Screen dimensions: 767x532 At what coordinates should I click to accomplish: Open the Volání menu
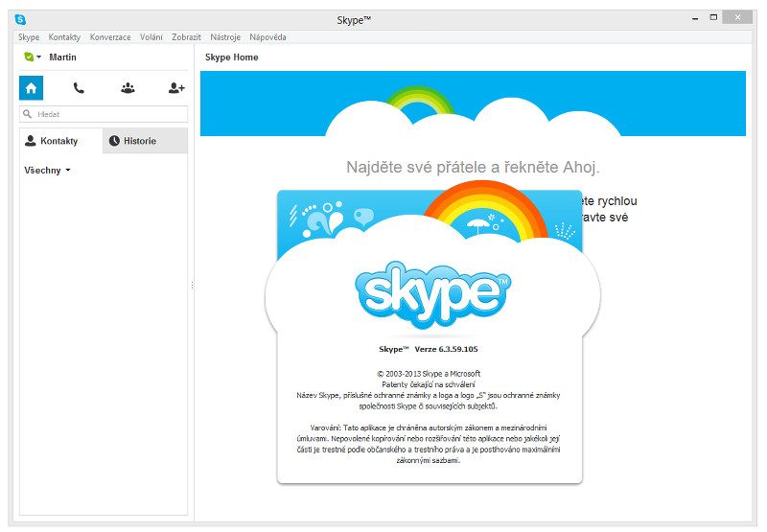coord(151,37)
